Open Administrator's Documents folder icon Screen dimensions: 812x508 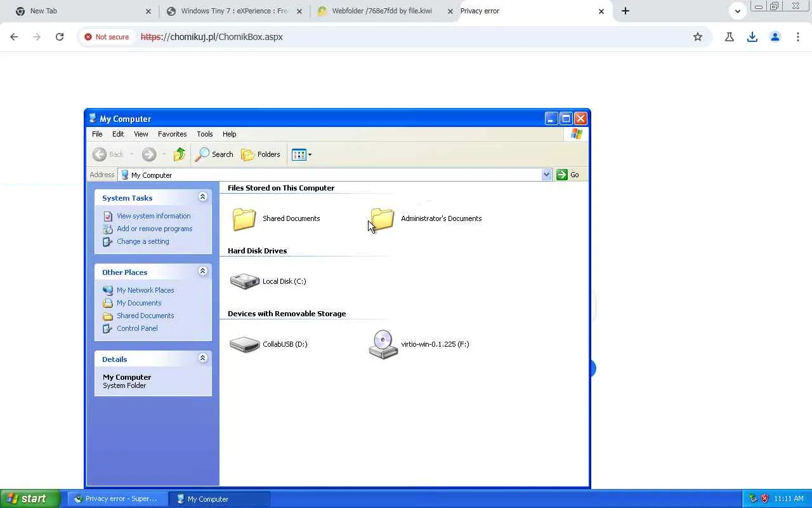pos(383,219)
